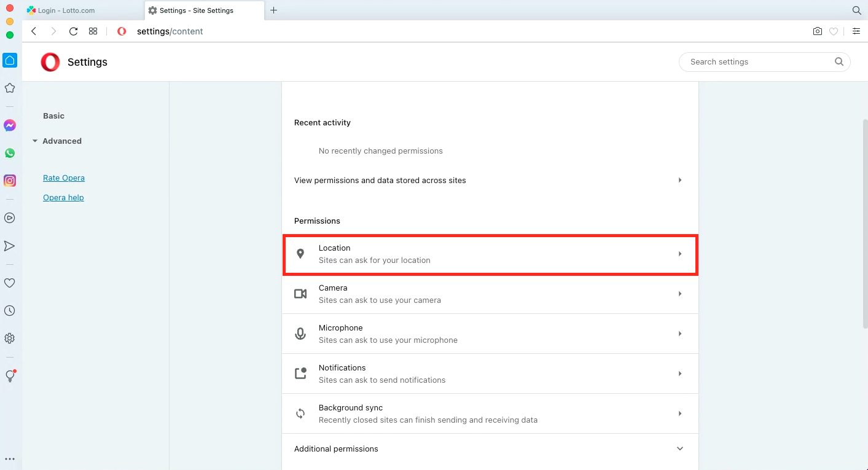
Task: Select Basic in settings navigation
Action: [53, 116]
